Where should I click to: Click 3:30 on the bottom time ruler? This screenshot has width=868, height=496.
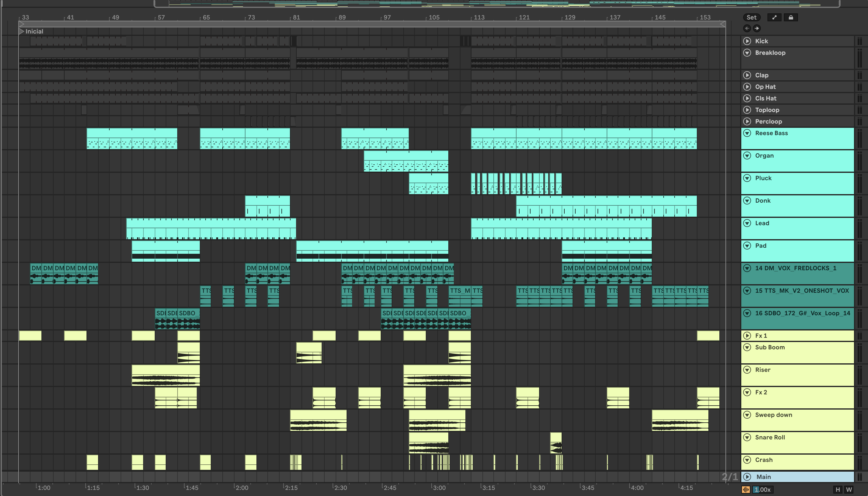538,487
